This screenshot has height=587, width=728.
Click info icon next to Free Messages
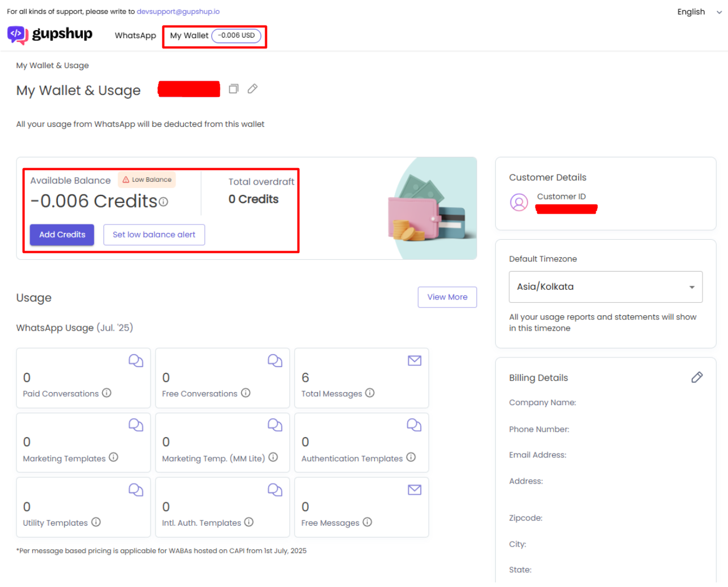tap(367, 522)
